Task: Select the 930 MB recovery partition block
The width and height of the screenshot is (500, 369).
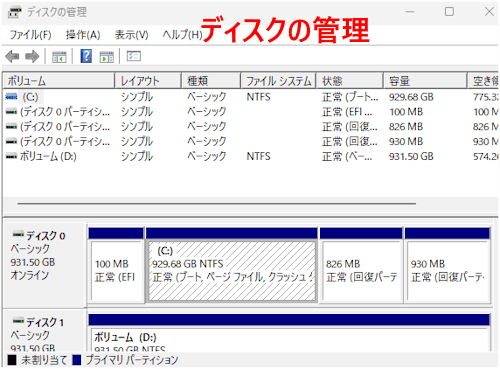Action: pos(448,265)
